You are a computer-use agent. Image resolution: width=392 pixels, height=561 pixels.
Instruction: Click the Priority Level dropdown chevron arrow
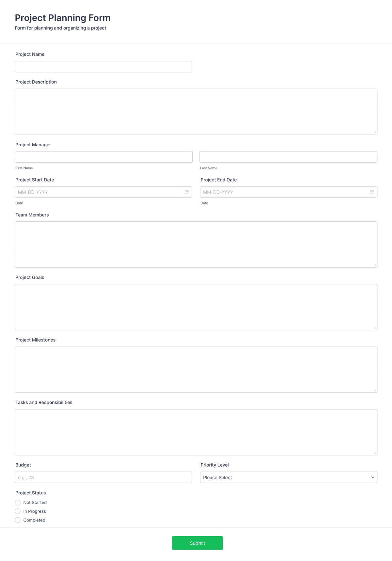[x=372, y=477]
